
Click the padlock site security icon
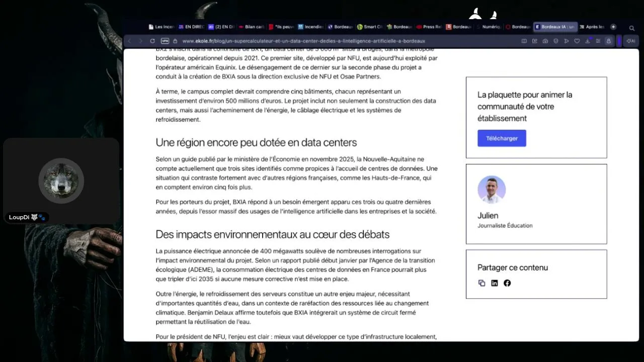click(175, 41)
